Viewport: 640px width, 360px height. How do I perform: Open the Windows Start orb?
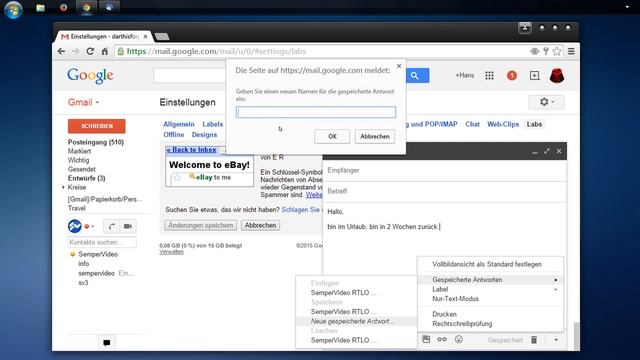pos(13,9)
